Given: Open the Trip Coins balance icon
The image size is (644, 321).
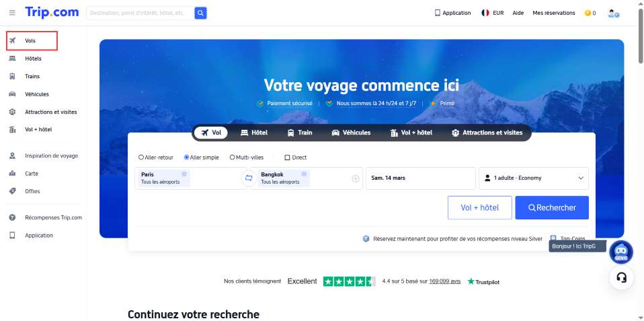Looking at the screenshot, I should [588, 13].
